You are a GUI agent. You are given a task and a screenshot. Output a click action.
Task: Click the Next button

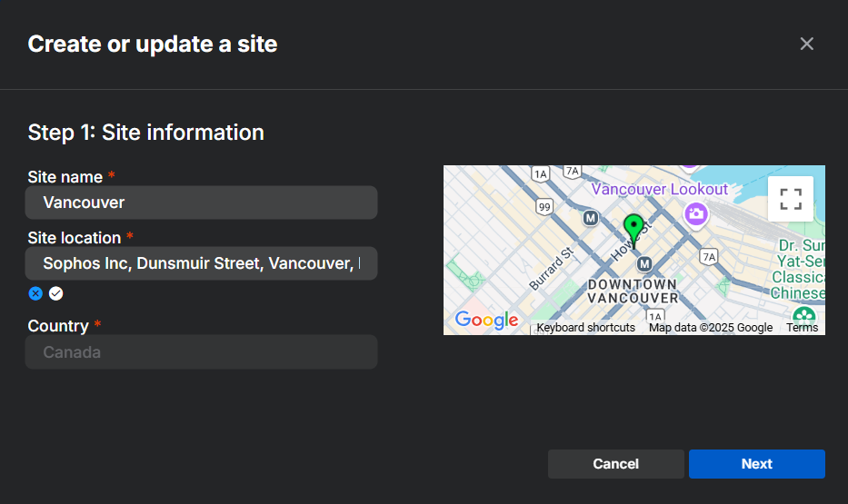pyautogui.click(x=756, y=464)
